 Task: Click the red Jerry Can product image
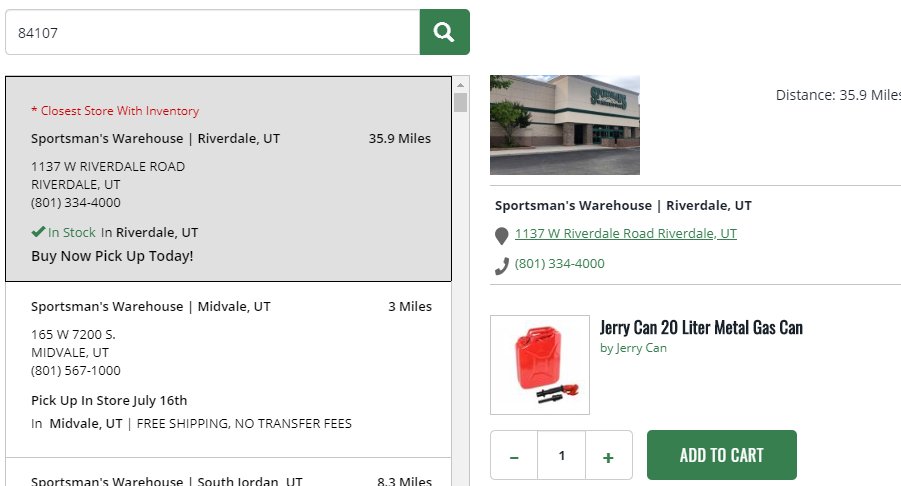540,365
